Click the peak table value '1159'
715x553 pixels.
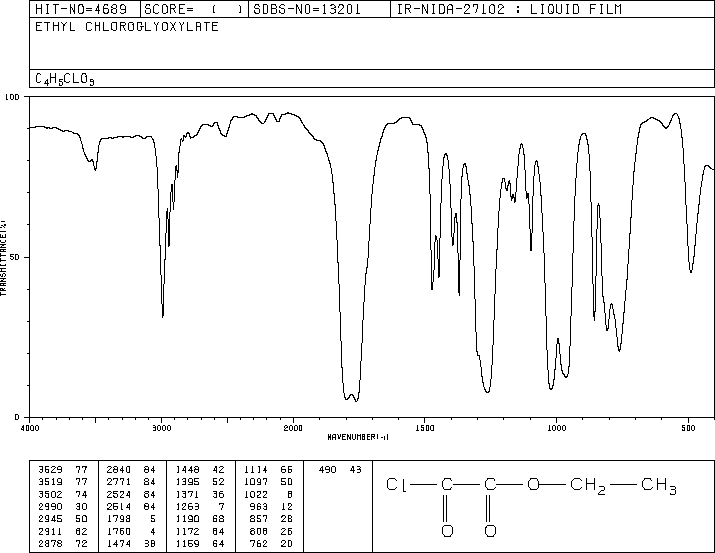click(x=187, y=544)
